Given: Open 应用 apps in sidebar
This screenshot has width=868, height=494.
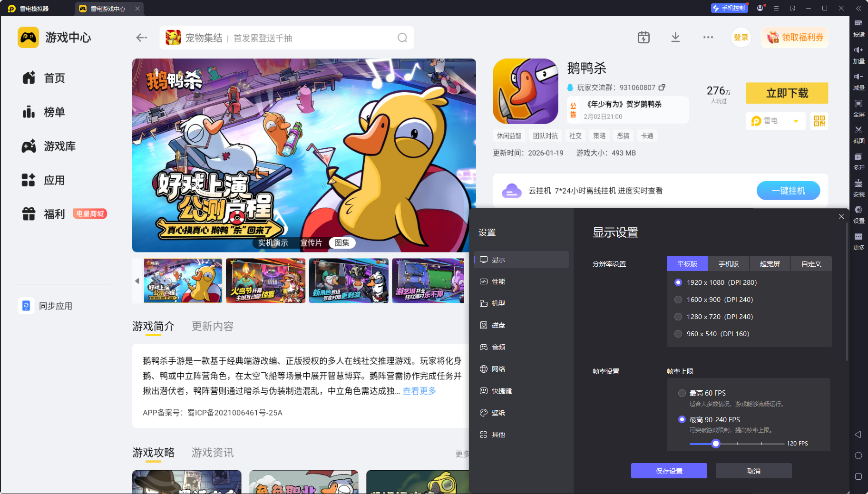Looking at the screenshot, I should coord(44,180).
